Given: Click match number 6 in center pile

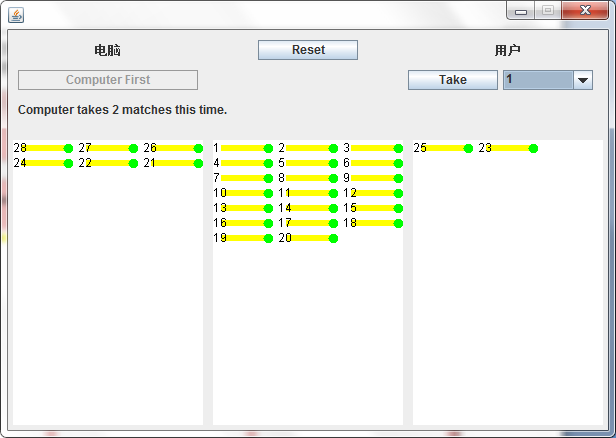Looking at the screenshot, I should [373, 163].
